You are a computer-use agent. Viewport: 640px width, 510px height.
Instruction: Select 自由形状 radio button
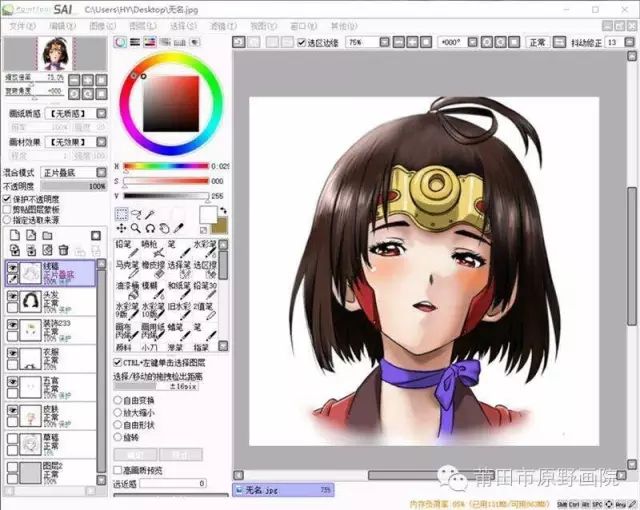(x=118, y=425)
